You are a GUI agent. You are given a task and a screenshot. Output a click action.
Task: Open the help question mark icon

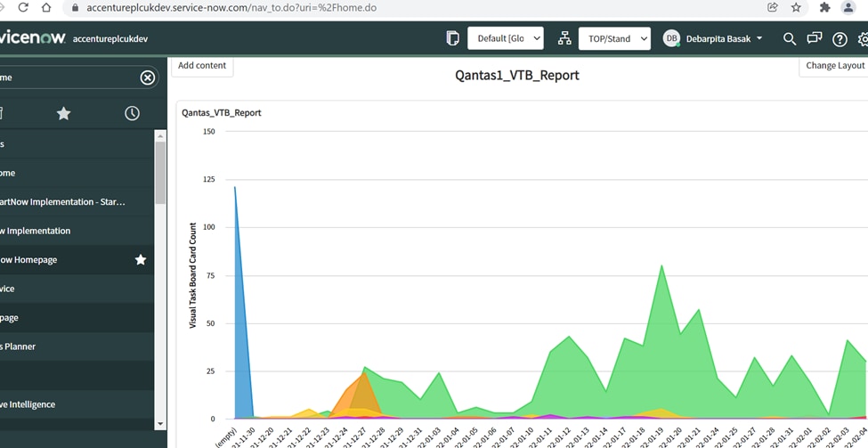tap(840, 39)
